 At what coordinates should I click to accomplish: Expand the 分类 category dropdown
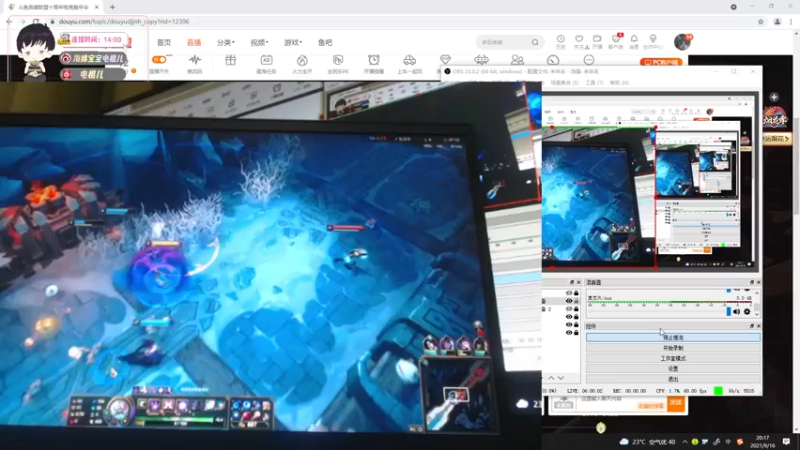(226, 42)
